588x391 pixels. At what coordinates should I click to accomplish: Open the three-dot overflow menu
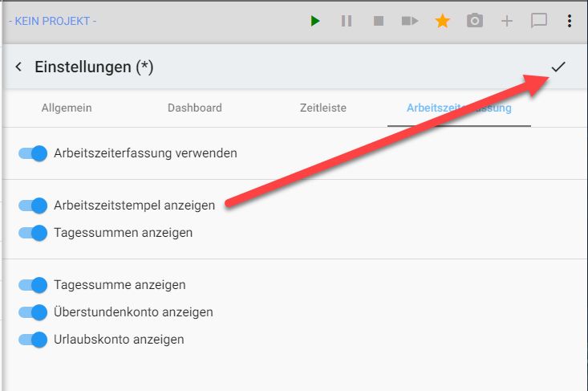pyautogui.click(x=570, y=21)
